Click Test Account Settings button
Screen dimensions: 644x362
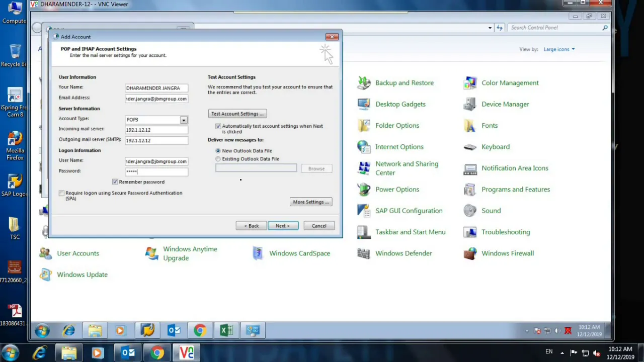click(237, 114)
